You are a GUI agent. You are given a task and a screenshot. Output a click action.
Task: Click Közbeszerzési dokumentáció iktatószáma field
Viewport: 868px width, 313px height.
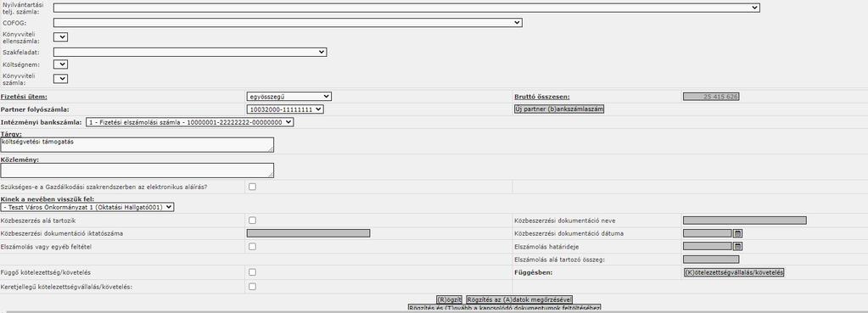pos(308,233)
